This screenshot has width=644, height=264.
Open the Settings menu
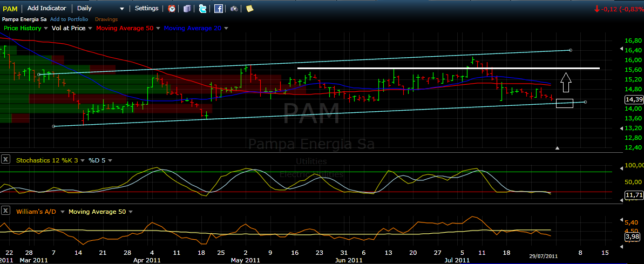pos(147,8)
